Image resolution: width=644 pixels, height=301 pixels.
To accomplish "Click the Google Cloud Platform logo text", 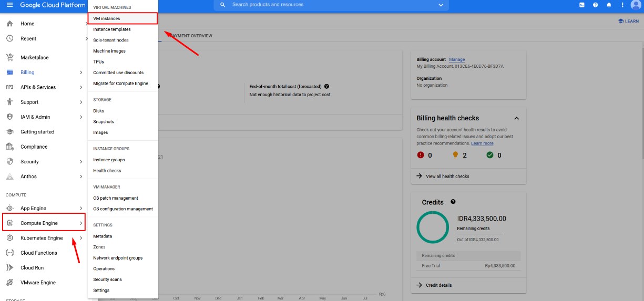I will point(53,5).
